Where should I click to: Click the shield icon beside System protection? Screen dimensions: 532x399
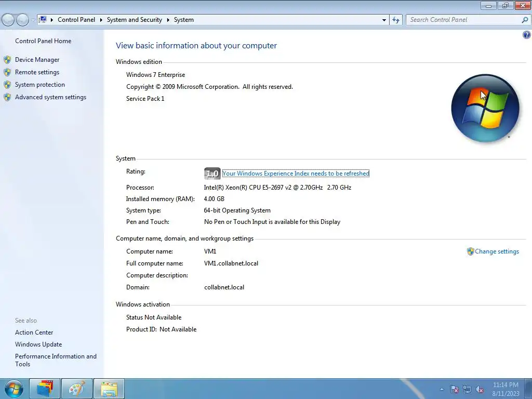pyautogui.click(x=7, y=85)
